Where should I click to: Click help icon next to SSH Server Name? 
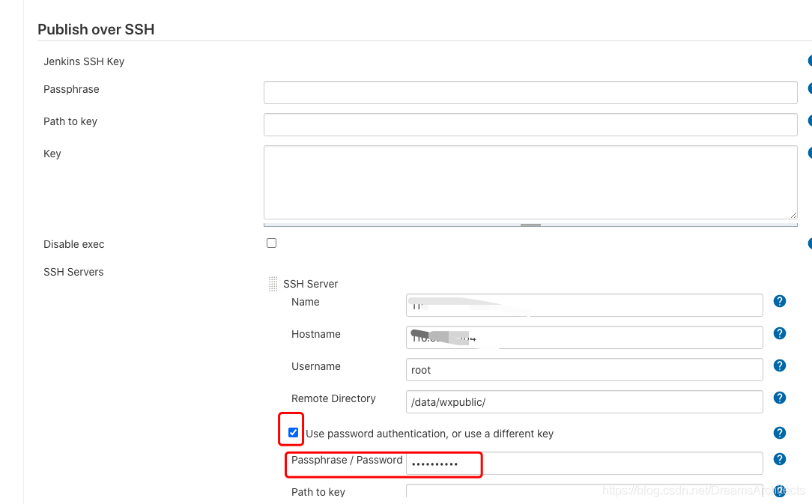(779, 301)
